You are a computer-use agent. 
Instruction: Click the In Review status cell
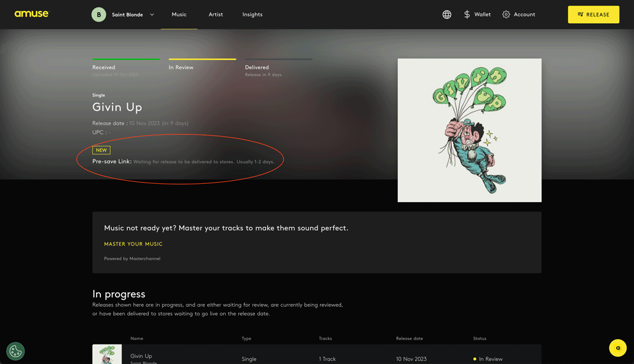(488, 359)
